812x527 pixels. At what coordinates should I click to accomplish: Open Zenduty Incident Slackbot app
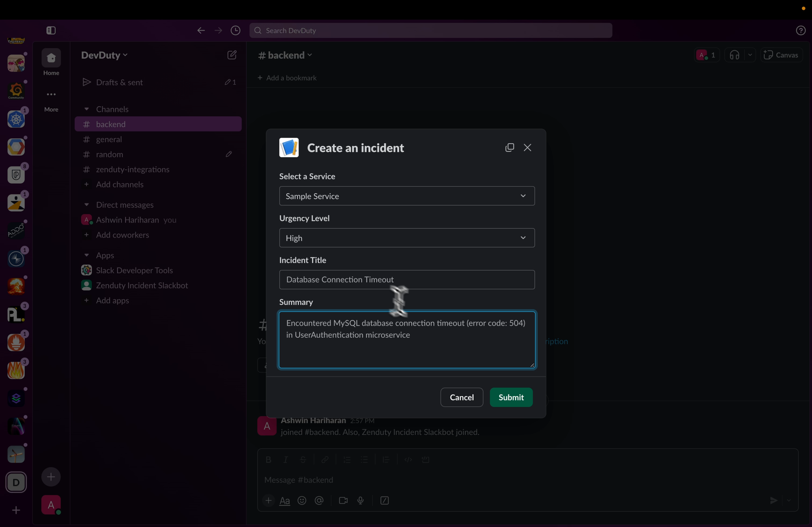(158, 285)
